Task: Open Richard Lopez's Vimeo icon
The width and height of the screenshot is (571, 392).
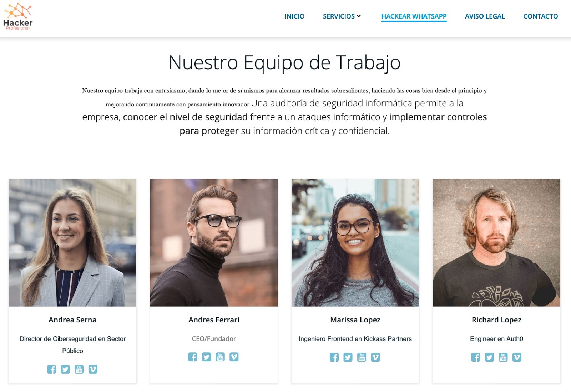Action: 517,357
